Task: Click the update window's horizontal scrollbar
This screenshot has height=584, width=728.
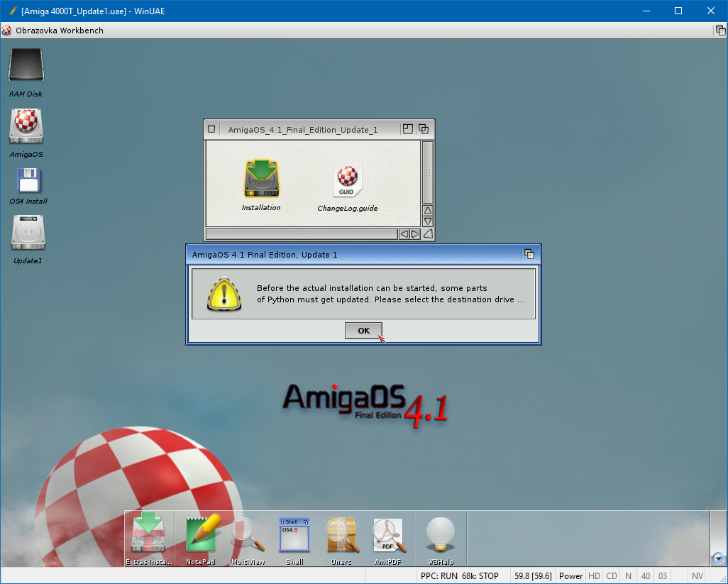Action: 302,234
